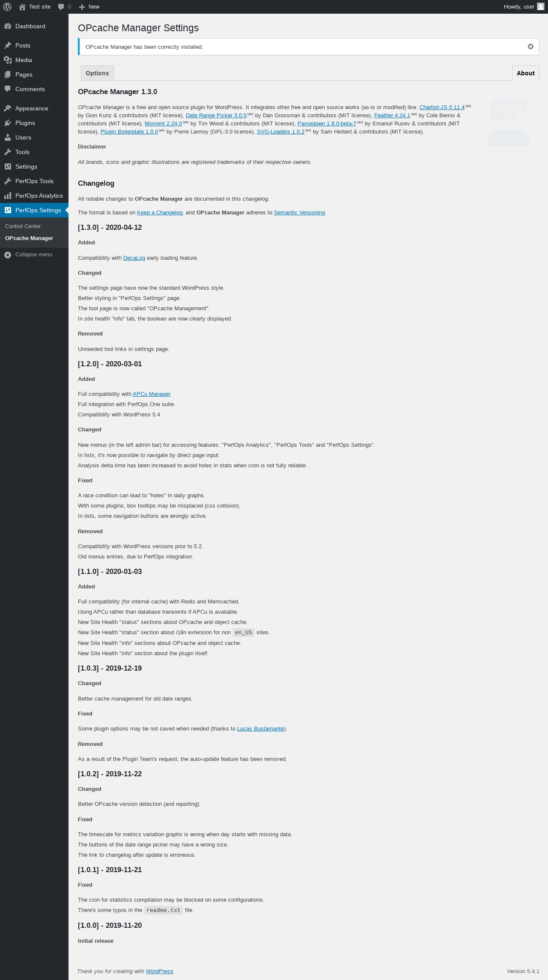The image size is (548, 980).
Task: Open the comments bubble icon in admin bar
Action: click(61, 7)
